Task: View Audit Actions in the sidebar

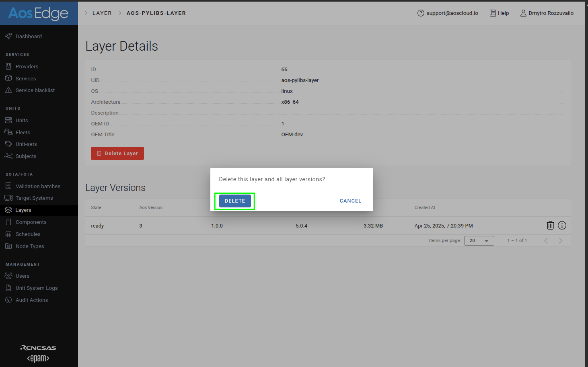Action: 31,300
